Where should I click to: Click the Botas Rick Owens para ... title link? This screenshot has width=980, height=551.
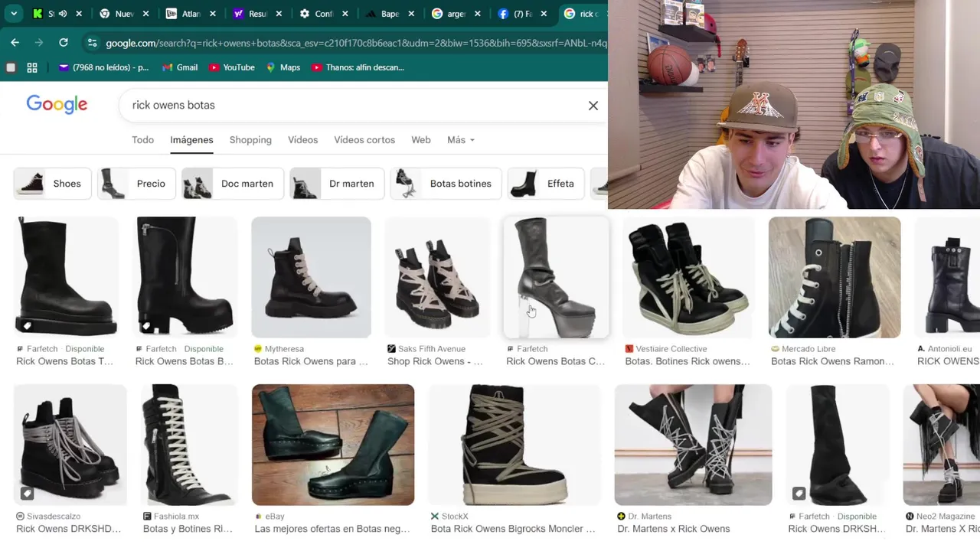tap(311, 361)
